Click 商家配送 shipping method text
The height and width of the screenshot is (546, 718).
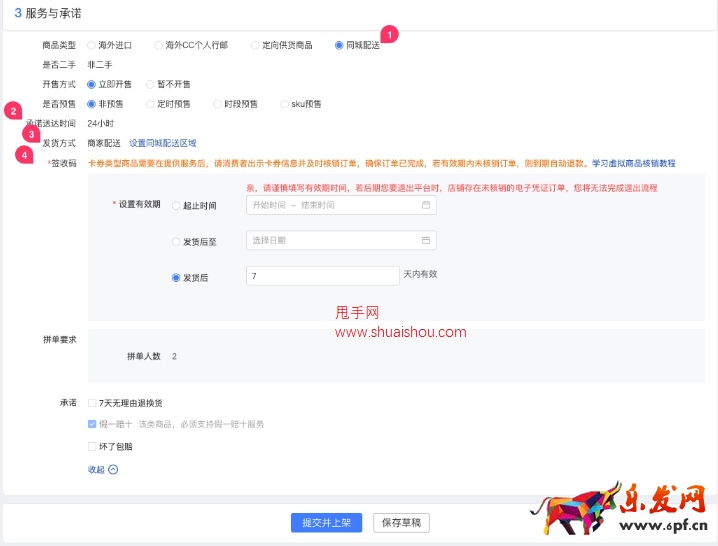(x=104, y=143)
